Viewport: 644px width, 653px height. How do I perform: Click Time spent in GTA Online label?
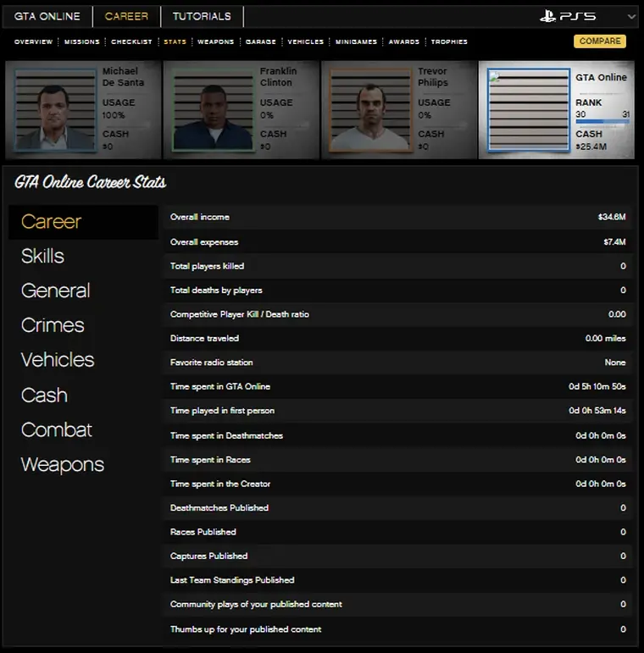point(220,386)
